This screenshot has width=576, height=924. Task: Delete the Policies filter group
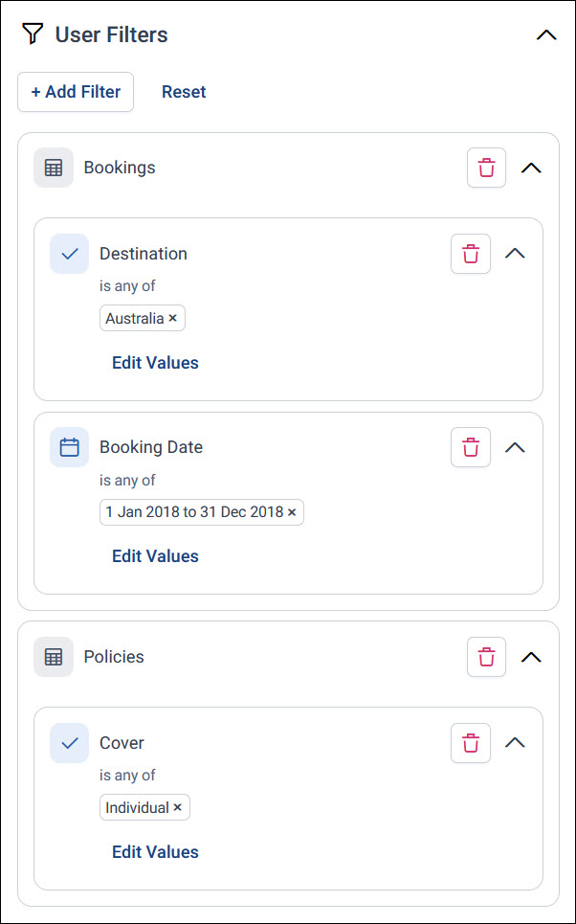point(486,657)
